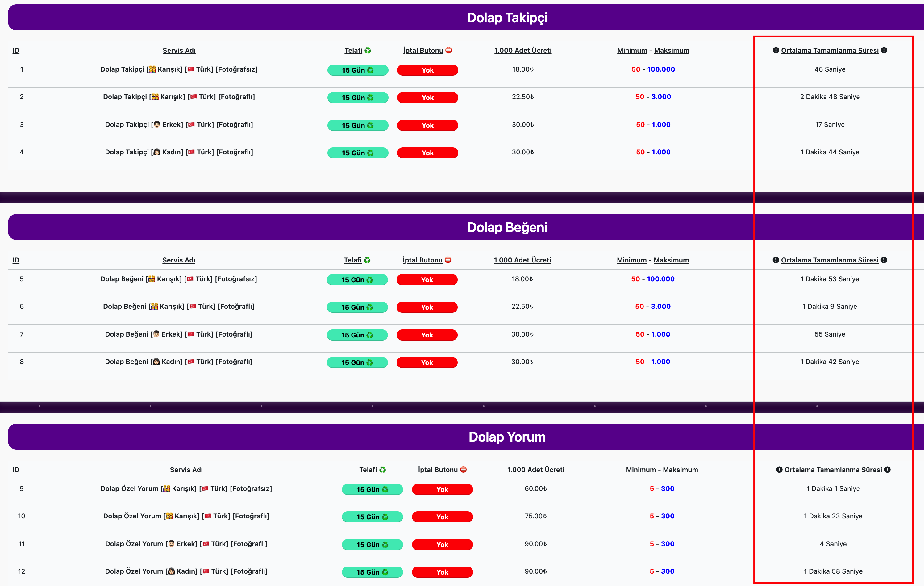Click the red no-entry icon beside İptal Butonu in Dolap Beğeni
This screenshot has width=924, height=586.
point(448,260)
